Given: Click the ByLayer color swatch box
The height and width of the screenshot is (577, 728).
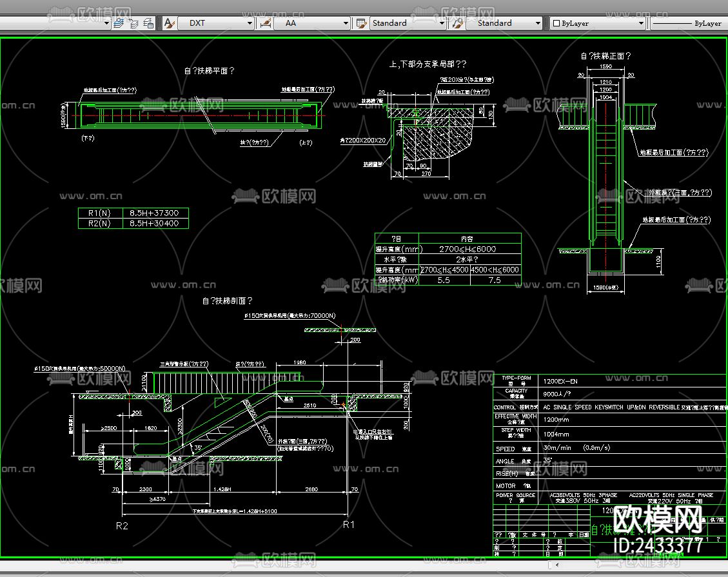Looking at the screenshot, I should pyautogui.click(x=556, y=23).
